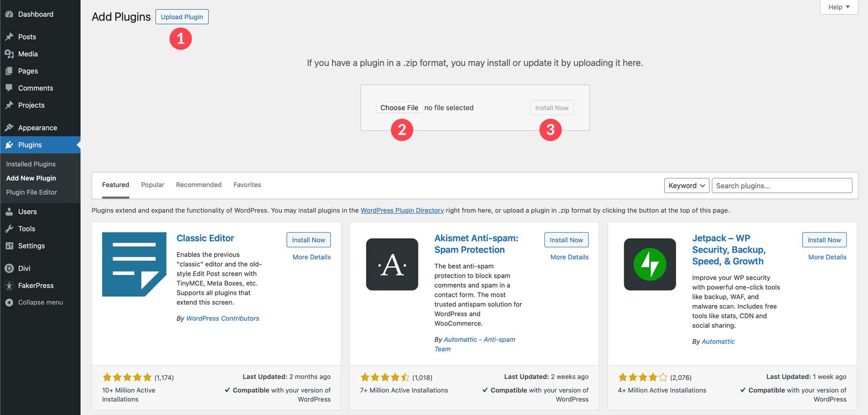Click the Classic Editor star rating
This screenshot has height=415, width=868.
point(127,377)
